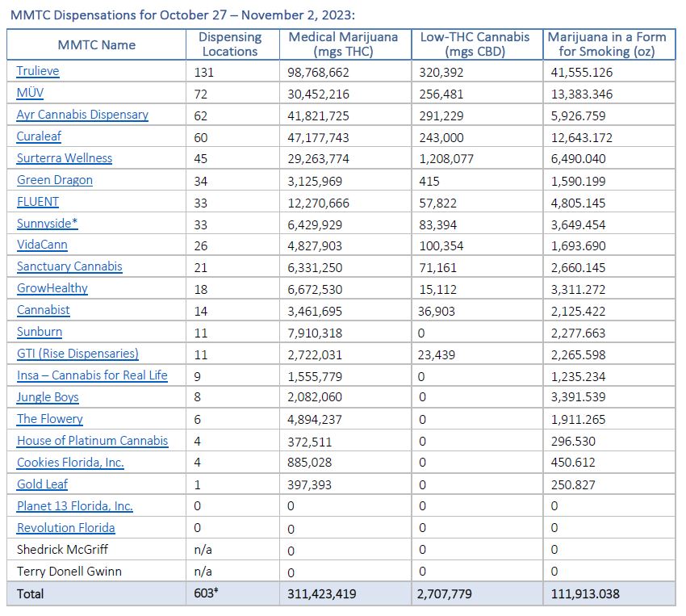Viewport: 686px width, 616px height.
Task: Open House of Platinum Cannabis link
Action: click(92, 441)
